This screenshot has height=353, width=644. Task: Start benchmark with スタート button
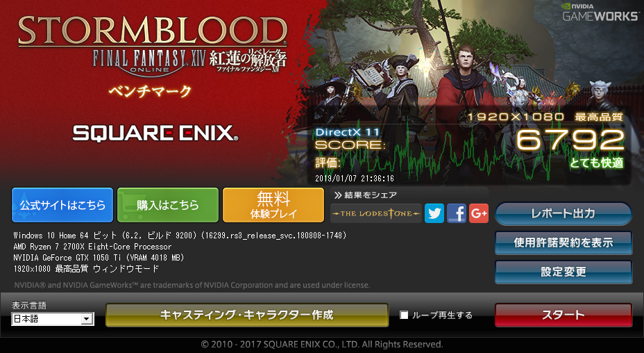coord(563,315)
